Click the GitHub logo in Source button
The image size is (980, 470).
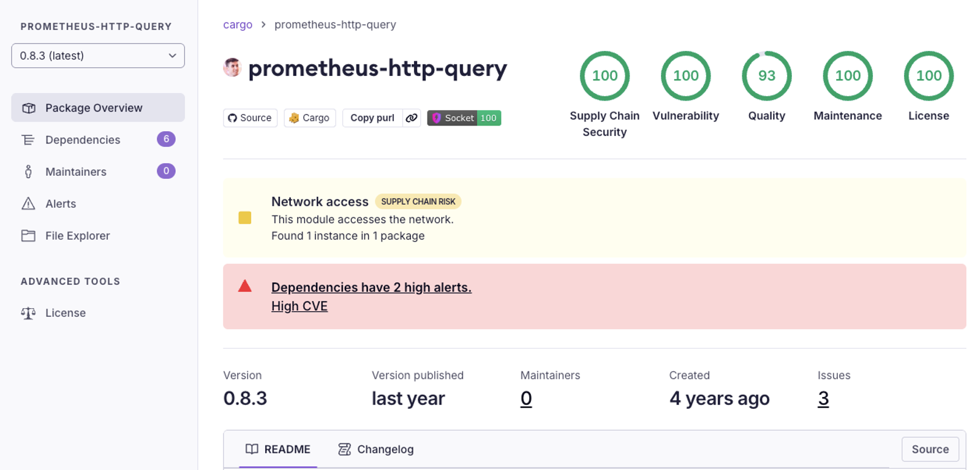pos(232,118)
